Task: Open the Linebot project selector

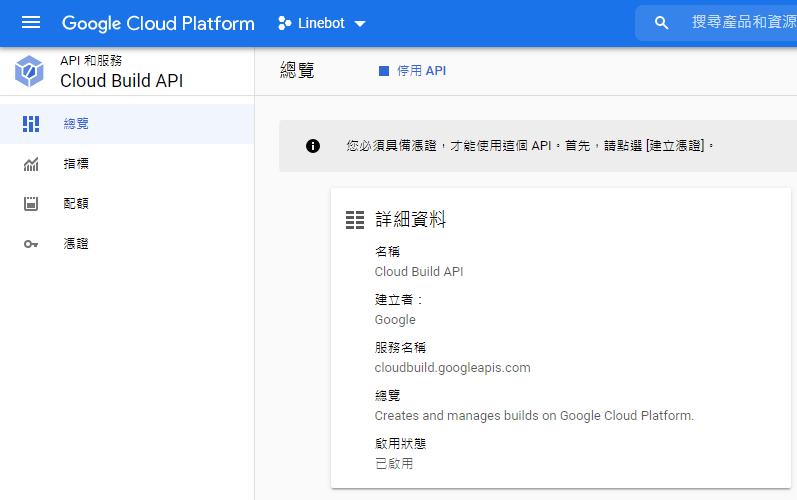Action: tap(322, 23)
